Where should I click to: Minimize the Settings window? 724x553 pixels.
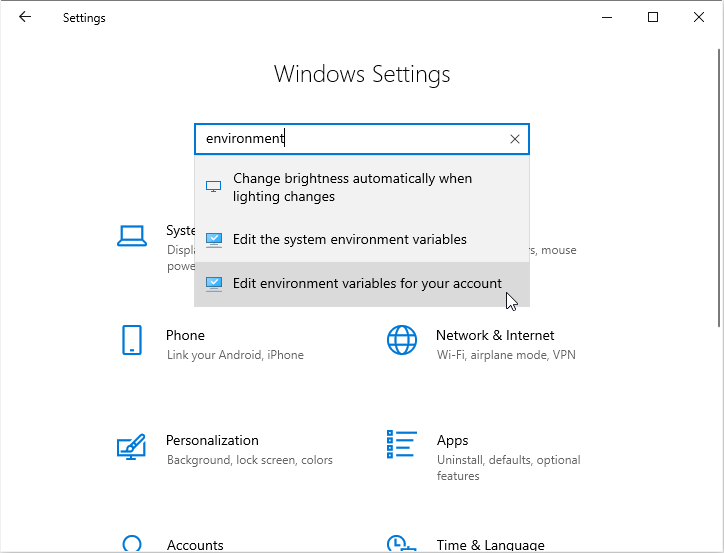tap(607, 18)
